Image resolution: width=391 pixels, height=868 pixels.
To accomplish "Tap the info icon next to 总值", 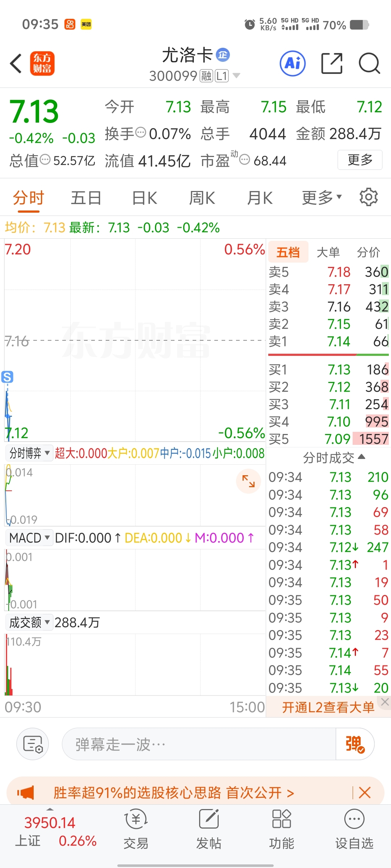I will coord(45,159).
